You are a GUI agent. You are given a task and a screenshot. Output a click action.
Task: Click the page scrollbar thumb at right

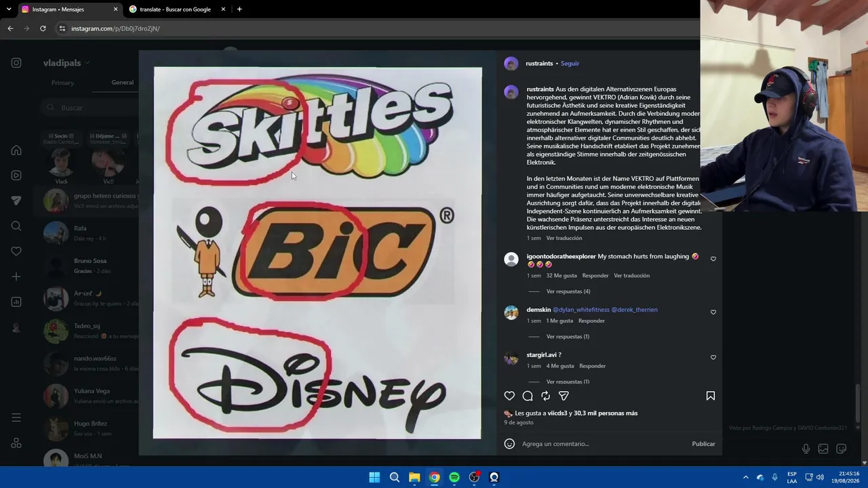(x=859, y=402)
